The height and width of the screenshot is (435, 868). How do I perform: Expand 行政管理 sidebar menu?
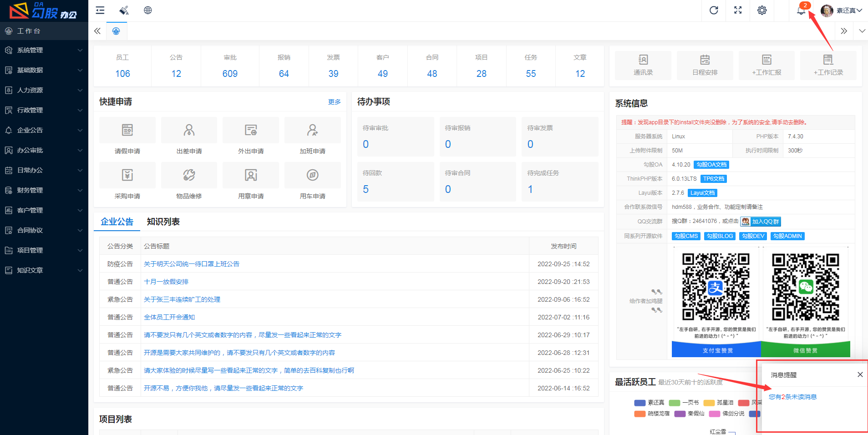tap(44, 110)
